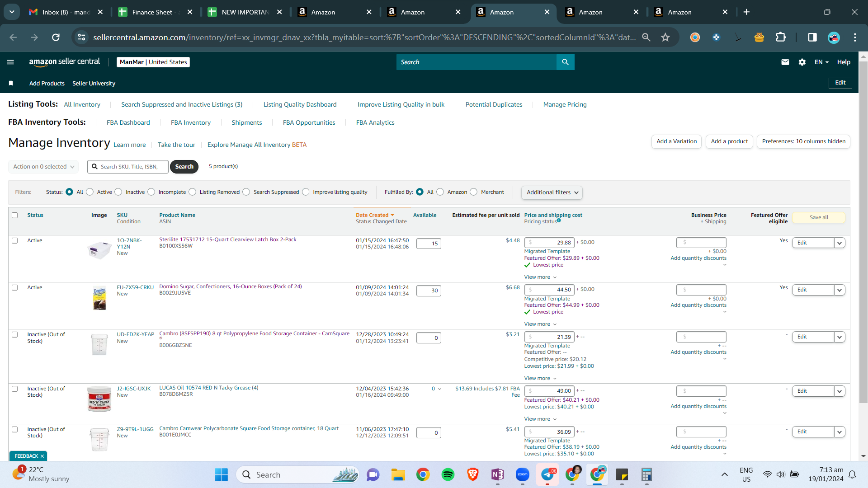Toggle the browser side panel icon
This screenshot has height=488, width=868.
(x=812, y=37)
